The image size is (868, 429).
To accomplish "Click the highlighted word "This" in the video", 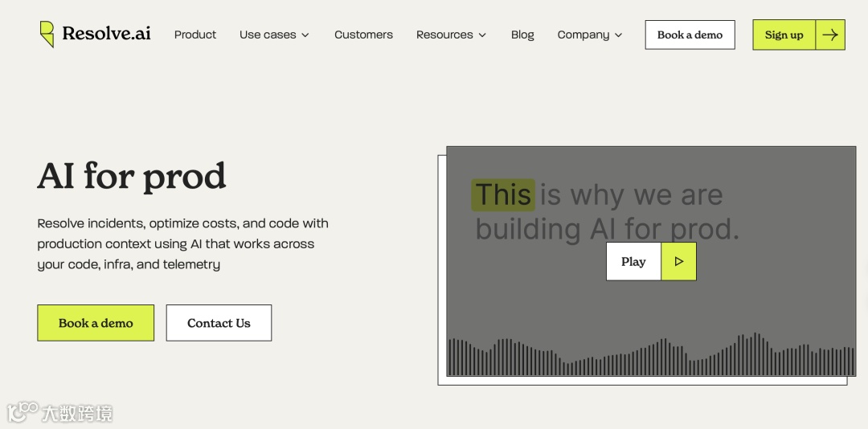I will pyautogui.click(x=503, y=195).
